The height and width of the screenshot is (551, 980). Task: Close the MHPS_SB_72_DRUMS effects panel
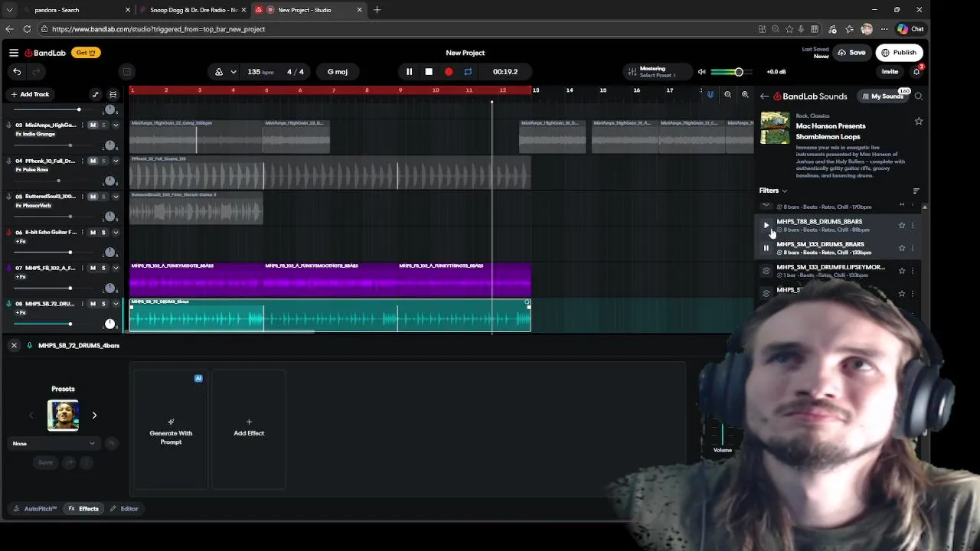point(14,346)
